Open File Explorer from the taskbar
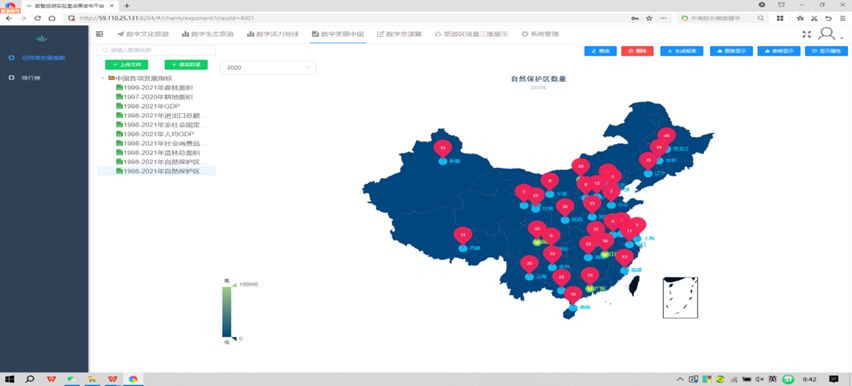Viewport: 852px width, 386px height. (x=92, y=379)
